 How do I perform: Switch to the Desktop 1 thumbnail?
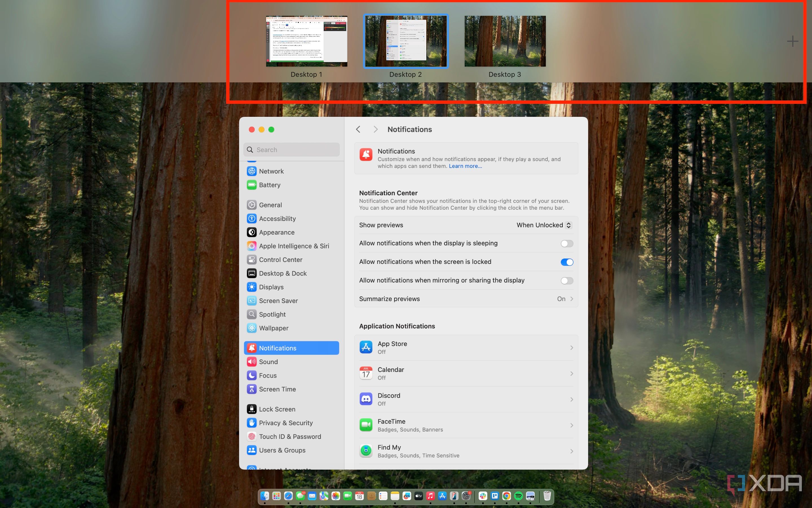pos(306,41)
